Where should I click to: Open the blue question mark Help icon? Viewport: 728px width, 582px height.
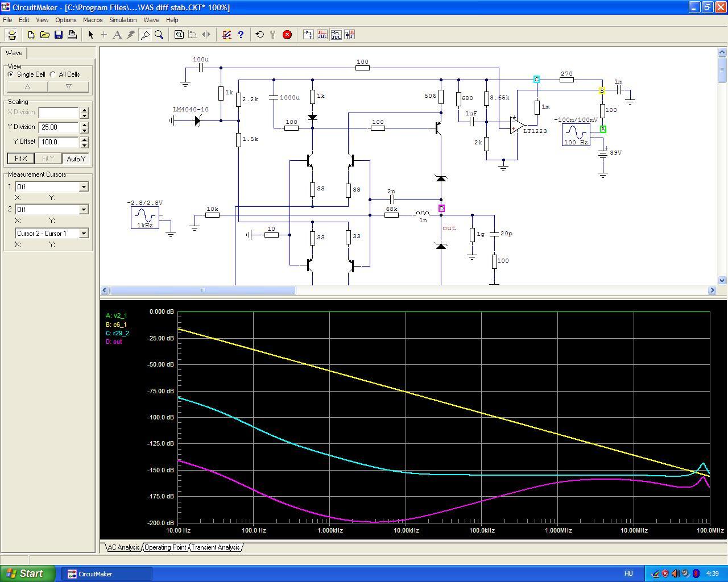tap(241, 35)
